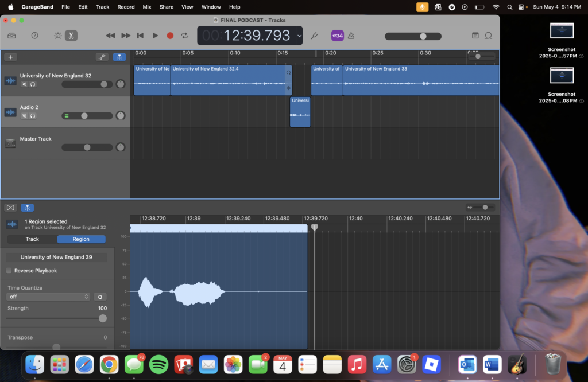Click the Quick Help question mark button
The height and width of the screenshot is (382, 588).
pos(34,36)
